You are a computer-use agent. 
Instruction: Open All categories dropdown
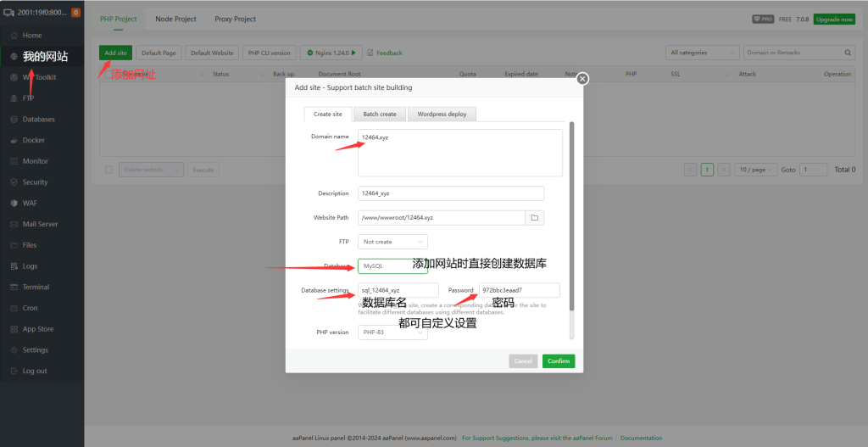[703, 53]
